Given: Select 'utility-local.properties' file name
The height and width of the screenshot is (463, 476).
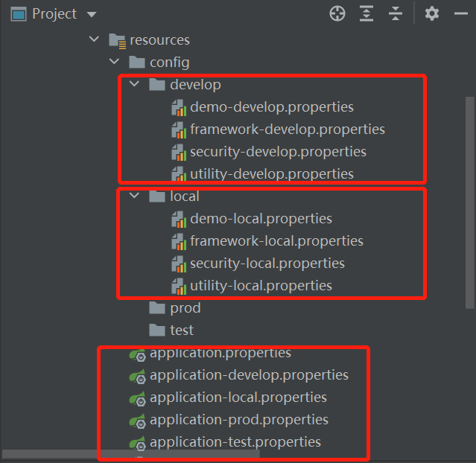Looking at the screenshot, I should tap(261, 286).
